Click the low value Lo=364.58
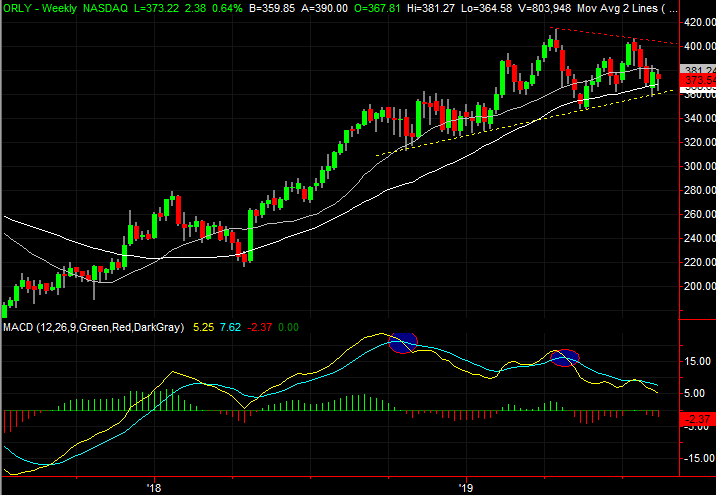716x495 pixels. (486, 8)
